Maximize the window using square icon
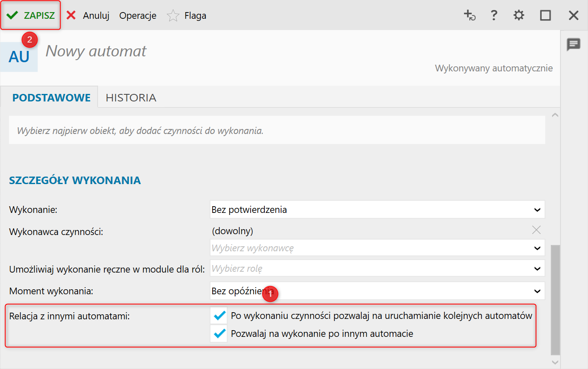 [545, 15]
